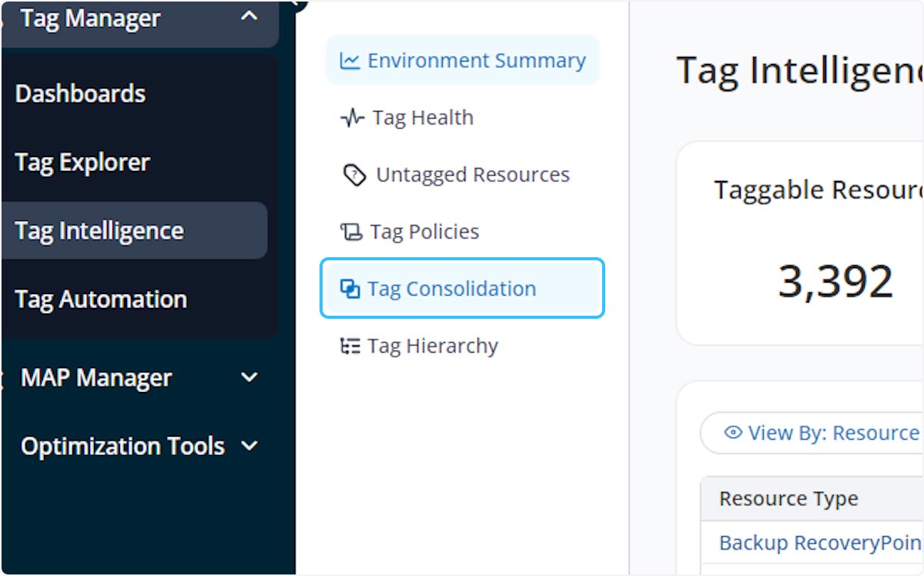
Task: Click the Untagged Resources tag icon
Action: [x=353, y=176]
